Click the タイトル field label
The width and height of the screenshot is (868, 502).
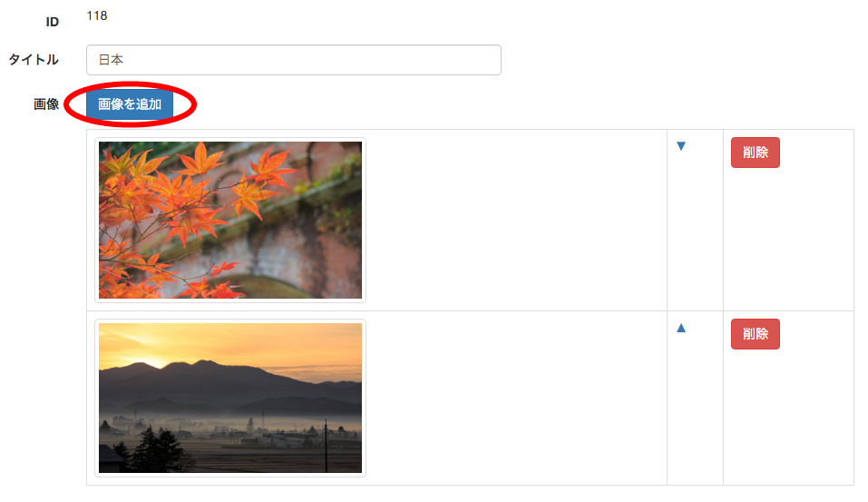(34, 59)
